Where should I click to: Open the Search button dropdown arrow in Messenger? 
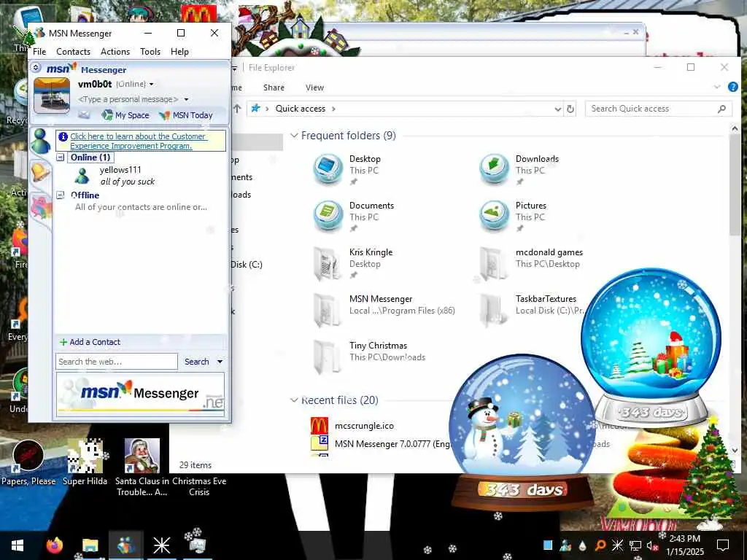click(x=220, y=362)
